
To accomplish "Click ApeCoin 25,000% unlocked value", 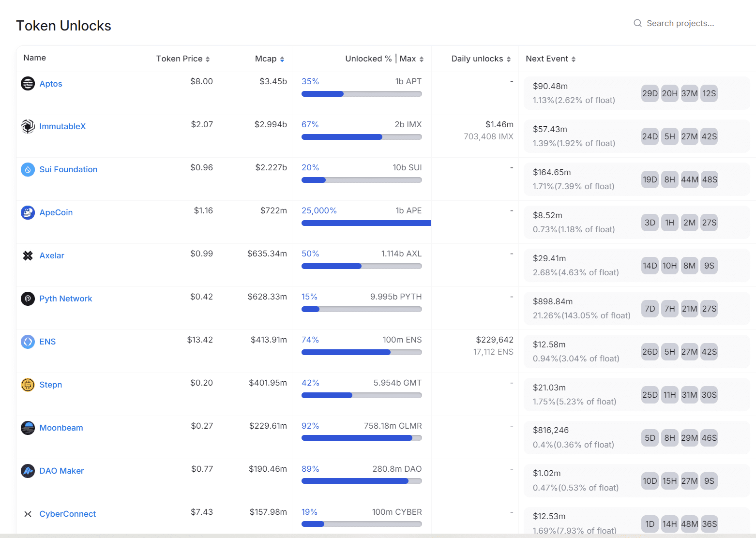I will pos(319,210).
